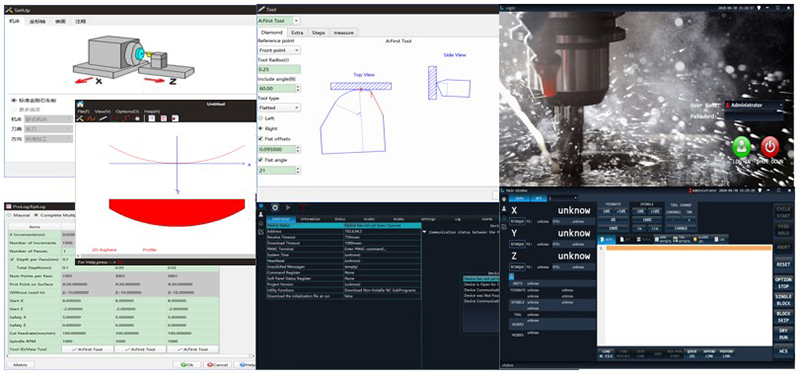Click the red SHUTDOWN power icon
The height and width of the screenshot is (374, 800).
(x=770, y=147)
